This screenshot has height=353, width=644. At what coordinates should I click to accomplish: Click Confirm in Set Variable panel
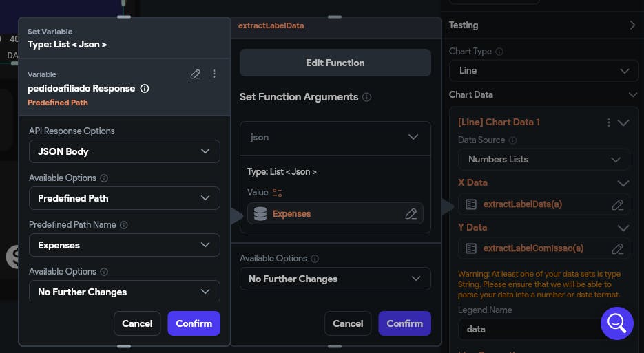tap(194, 323)
